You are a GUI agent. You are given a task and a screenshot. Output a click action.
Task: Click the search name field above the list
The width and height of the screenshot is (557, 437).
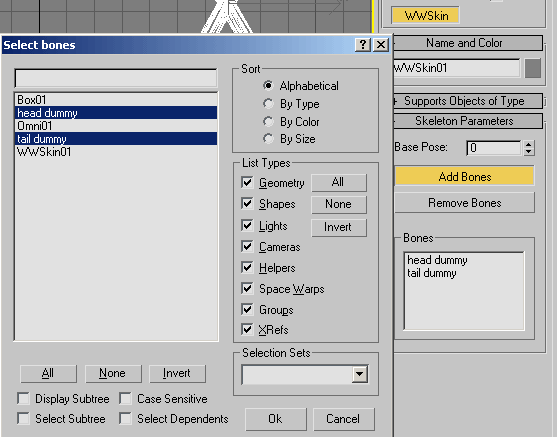click(116, 78)
